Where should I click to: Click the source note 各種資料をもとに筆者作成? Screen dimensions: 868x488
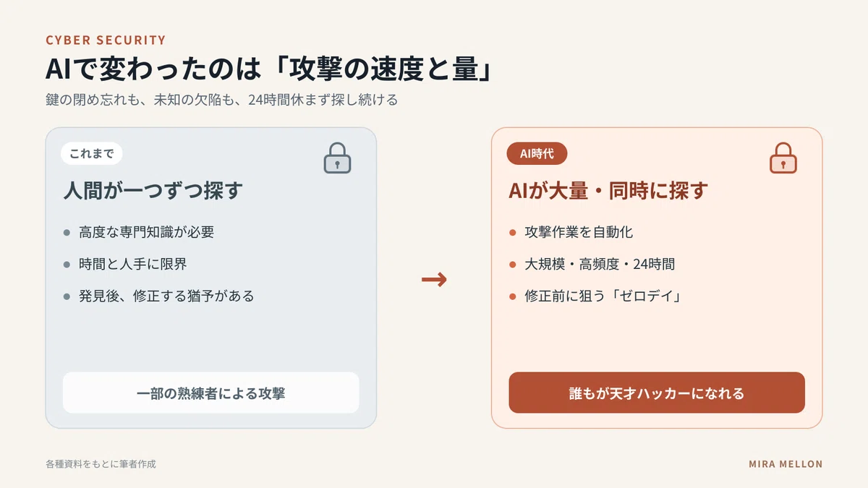coord(101,464)
